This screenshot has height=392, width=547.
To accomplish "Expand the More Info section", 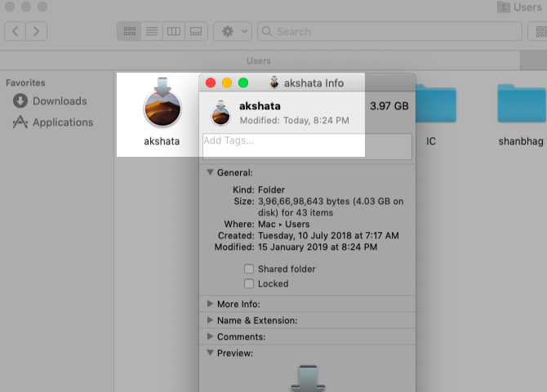I will (x=210, y=304).
